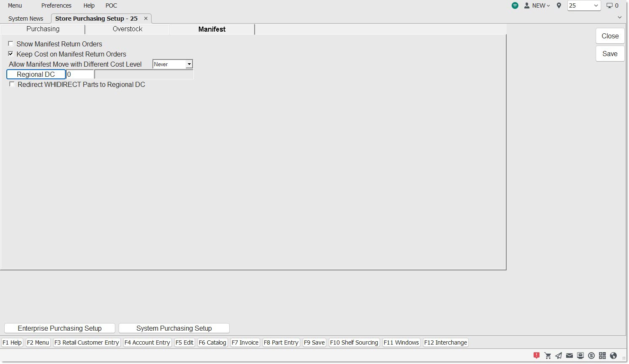Switch to the Overstock tab
629x364 pixels.
(127, 29)
